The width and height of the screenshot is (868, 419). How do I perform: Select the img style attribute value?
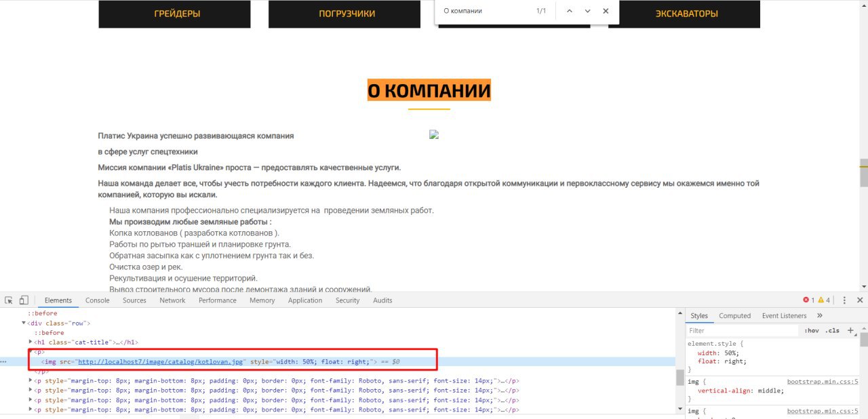click(x=322, y=362)
